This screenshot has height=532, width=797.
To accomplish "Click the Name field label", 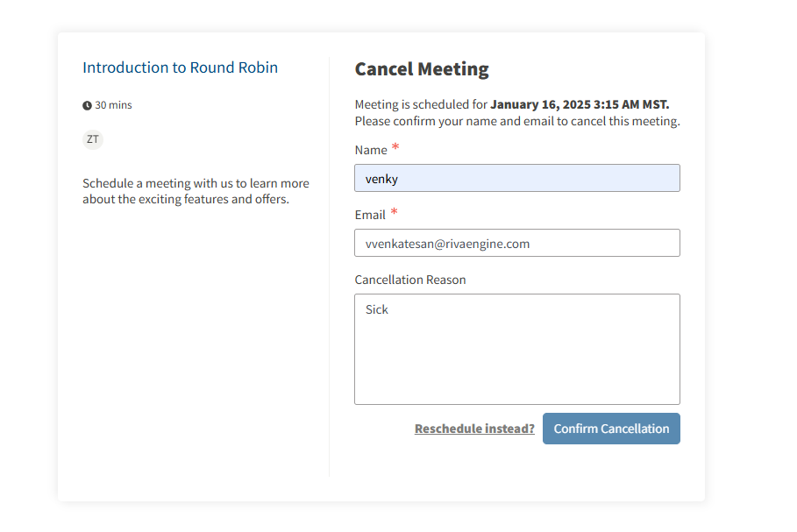I will [371, 150].
